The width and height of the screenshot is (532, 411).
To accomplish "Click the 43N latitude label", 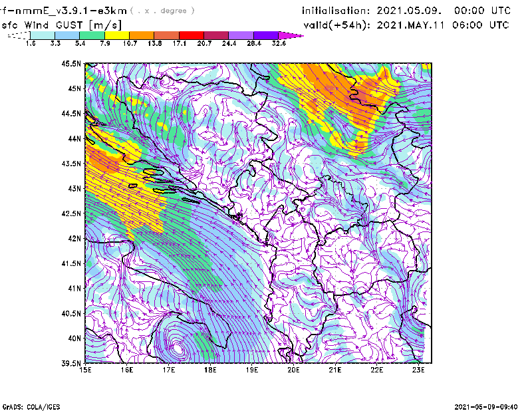I will click(x=74, y=188).
